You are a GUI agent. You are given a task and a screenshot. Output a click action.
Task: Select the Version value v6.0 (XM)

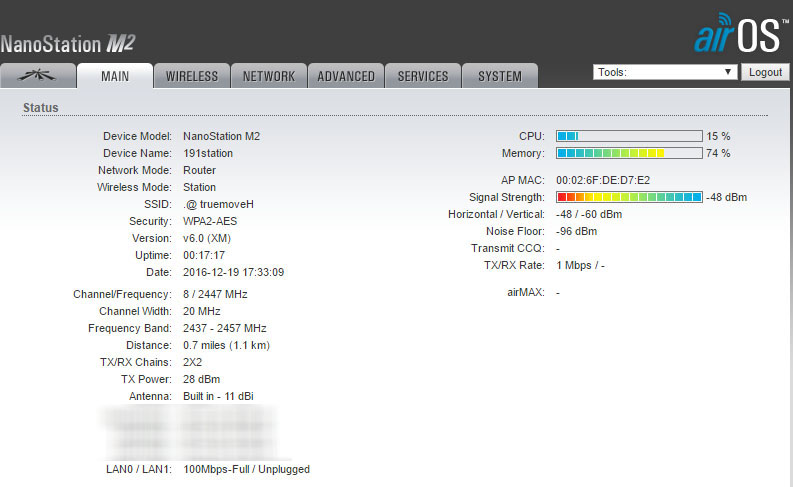tap(207, 238)
